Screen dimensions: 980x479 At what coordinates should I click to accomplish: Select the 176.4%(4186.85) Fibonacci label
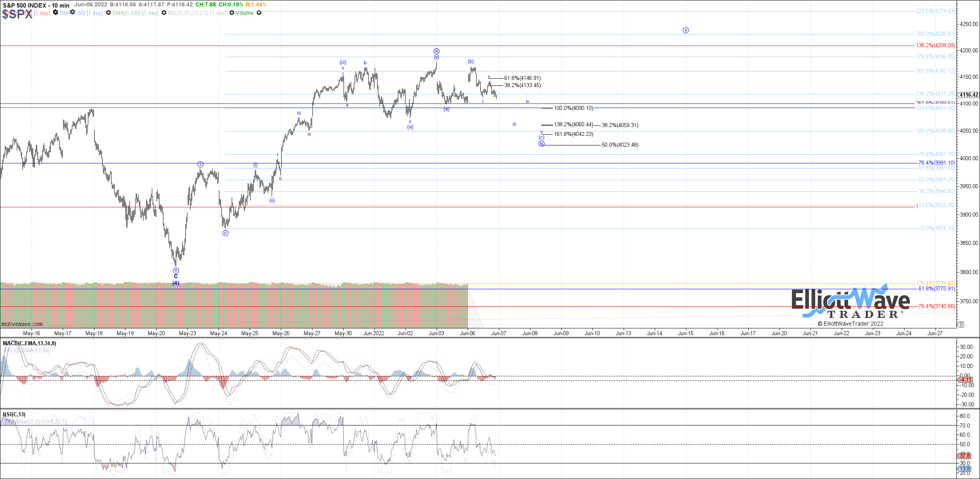pyautogui.click(x=935, y=57)
